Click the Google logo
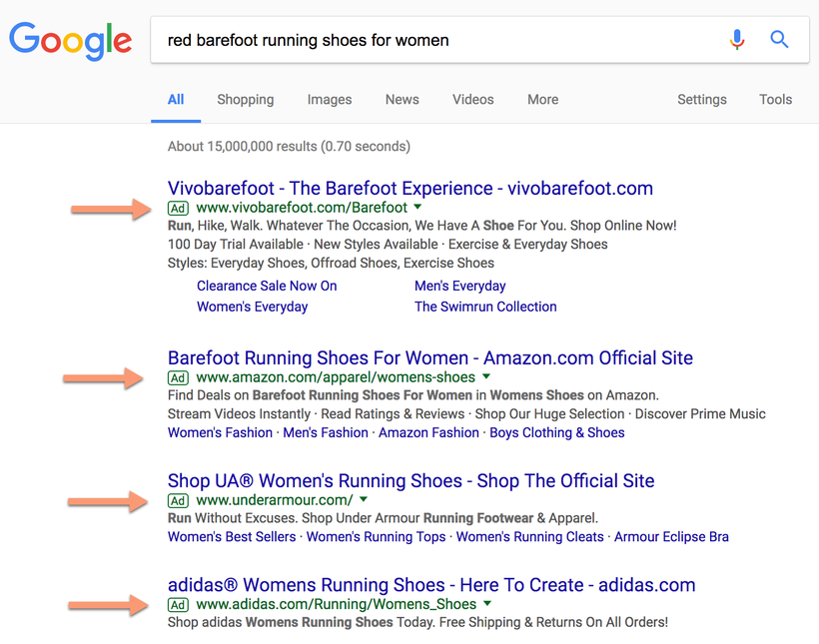This screenshot has height=644, width=819. tap(71, 41)
